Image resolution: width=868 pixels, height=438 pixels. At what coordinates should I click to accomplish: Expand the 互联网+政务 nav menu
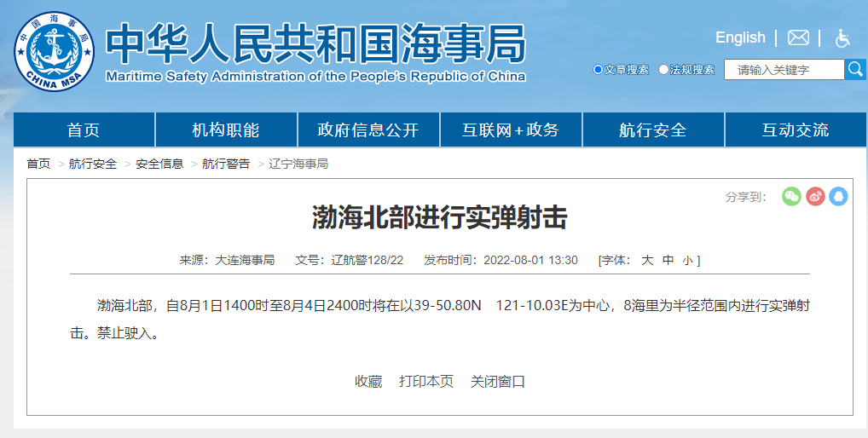(511, 130)
